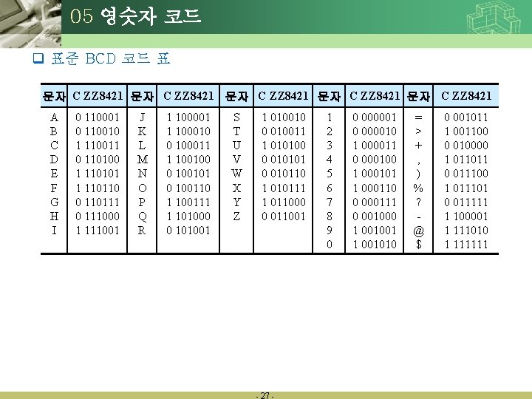The width and height of the screenshot is (532, 399).
Task: Select code "0 100011" for letter L
Action: (x=188, y=146)
